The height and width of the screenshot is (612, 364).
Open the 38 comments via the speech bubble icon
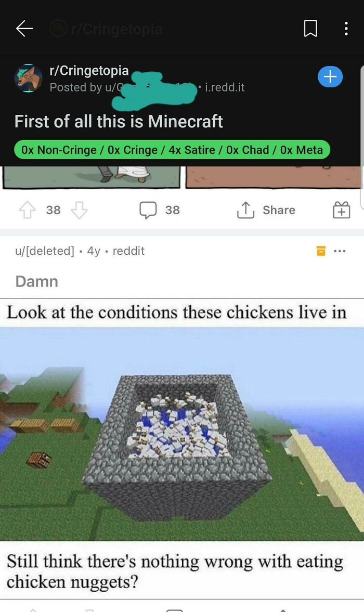pyautogui.click(x=148, y=210)
